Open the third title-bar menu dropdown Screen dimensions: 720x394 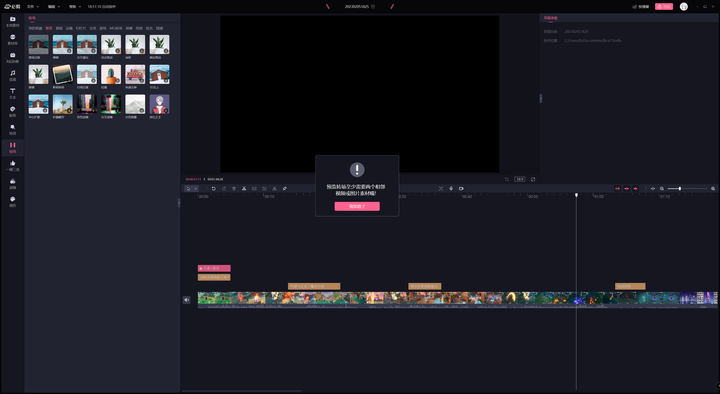[75, 6]
